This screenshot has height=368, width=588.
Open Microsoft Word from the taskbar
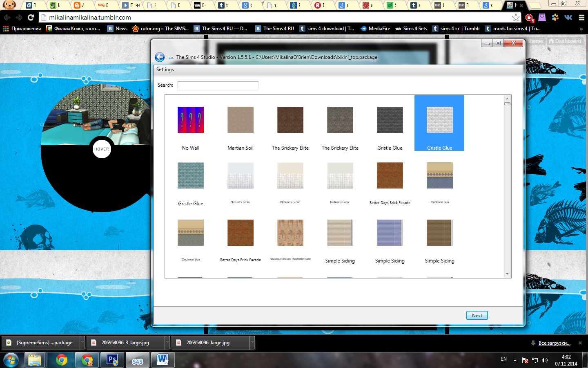coord(163,360)
